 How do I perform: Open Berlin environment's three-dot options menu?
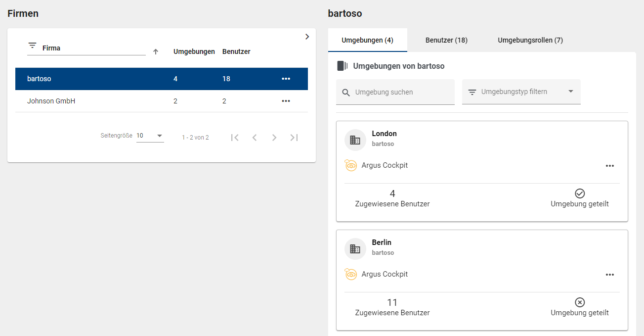pyautogui.click(x=609, y=275)
